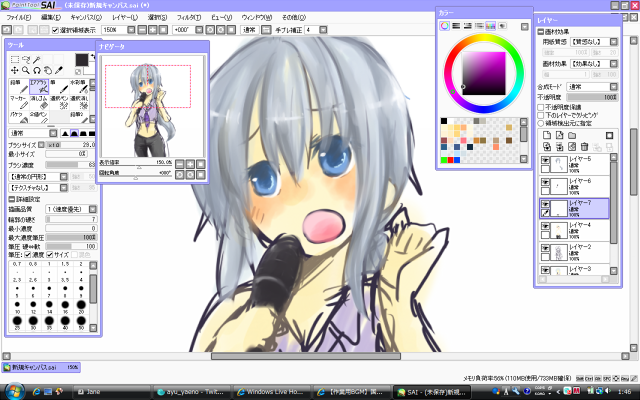Select the rectangular selection tool
Screen dimensions: 640x400
pyautogui.click(x=15, y=60)
